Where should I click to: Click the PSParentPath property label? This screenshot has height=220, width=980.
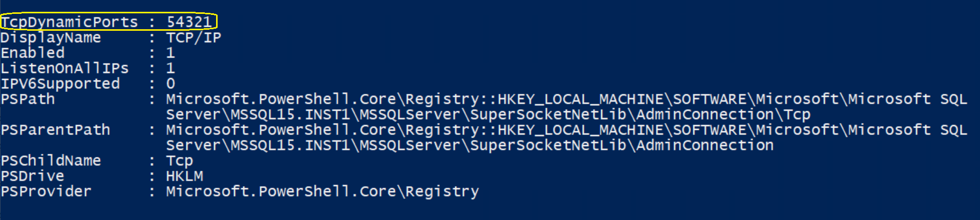(55, 130)
